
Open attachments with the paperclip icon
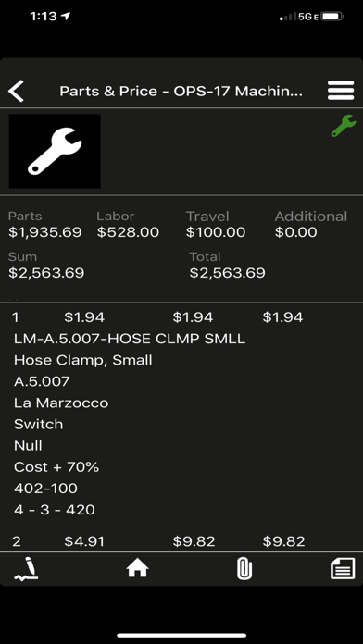tap(244, 569)
